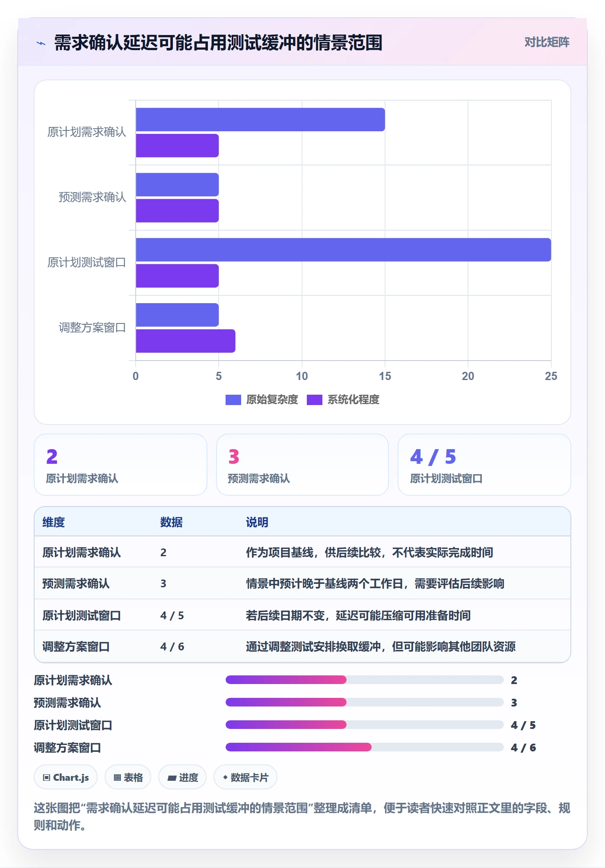Click the 系统化程度 bar for 调整方案窗口
The image size is (605, 868).
186,341
